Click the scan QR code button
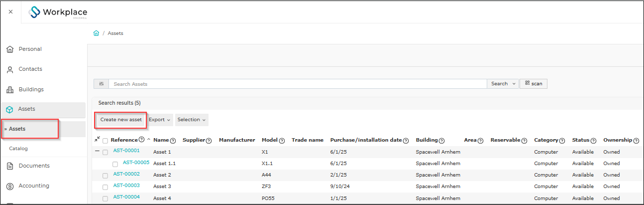 pyautogui.click(x=534, y=84)
